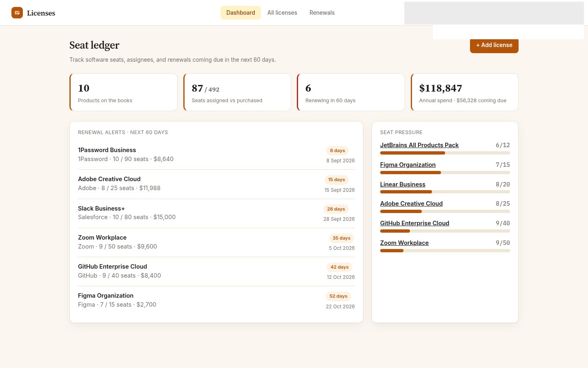Click the Linear Business 8/20 usage bar
This screenshot has width=588, height=368.
[445, 192]
